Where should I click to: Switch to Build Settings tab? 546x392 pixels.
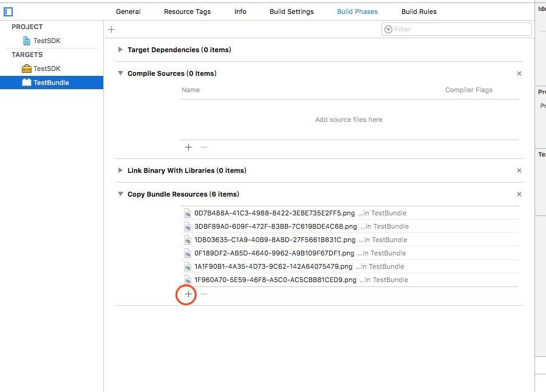click(x=292, y=12)
